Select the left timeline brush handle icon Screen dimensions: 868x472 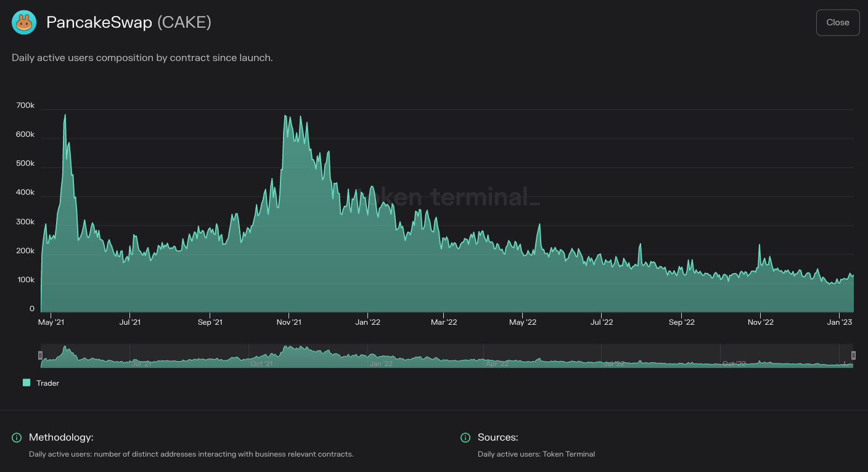point(40,355)
